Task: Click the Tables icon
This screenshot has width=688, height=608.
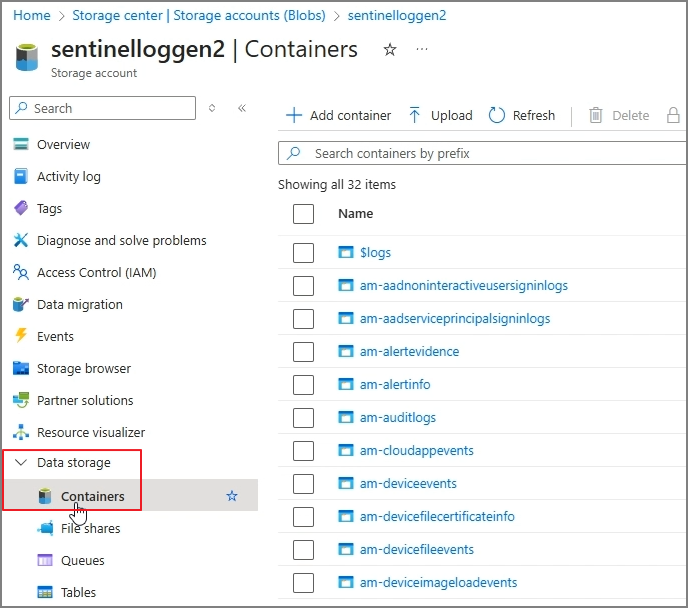Action: click(x=45, y=592)
